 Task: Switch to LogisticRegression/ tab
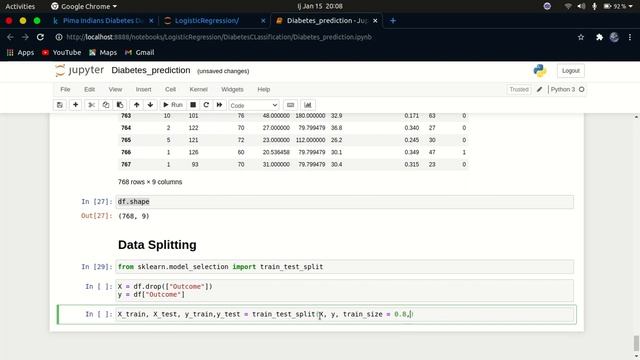[x=207, y=20]
